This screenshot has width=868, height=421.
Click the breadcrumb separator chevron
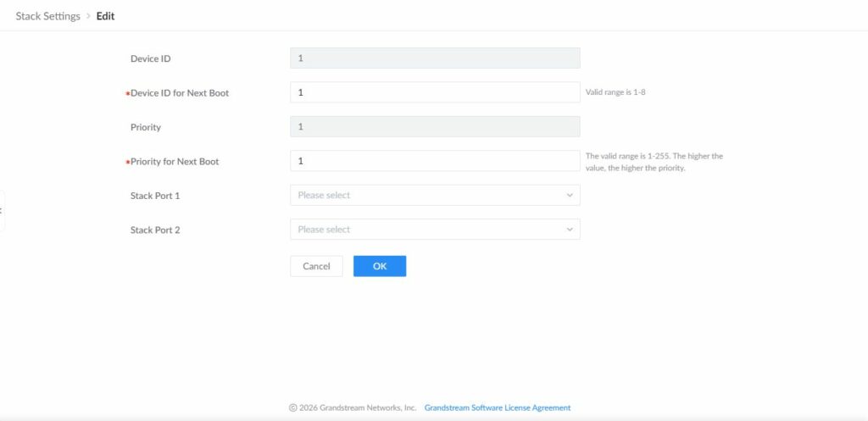pos(88,16)
